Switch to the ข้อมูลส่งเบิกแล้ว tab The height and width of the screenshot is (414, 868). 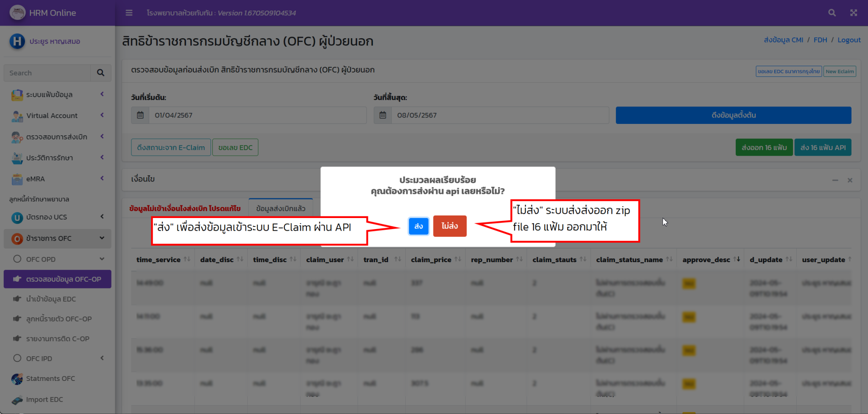point(281,208)
